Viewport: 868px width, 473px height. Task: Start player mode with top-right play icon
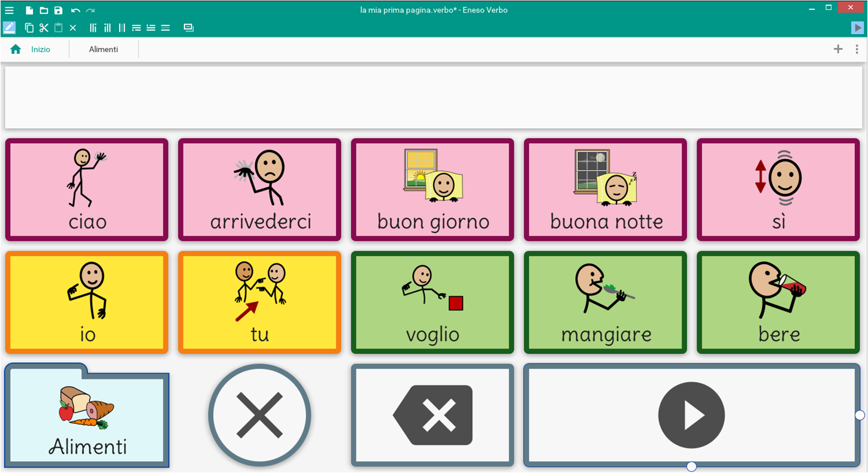point(857,28)
